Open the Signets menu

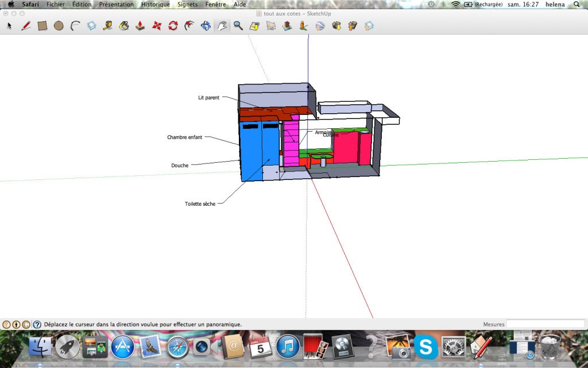[x=187, y=5]
